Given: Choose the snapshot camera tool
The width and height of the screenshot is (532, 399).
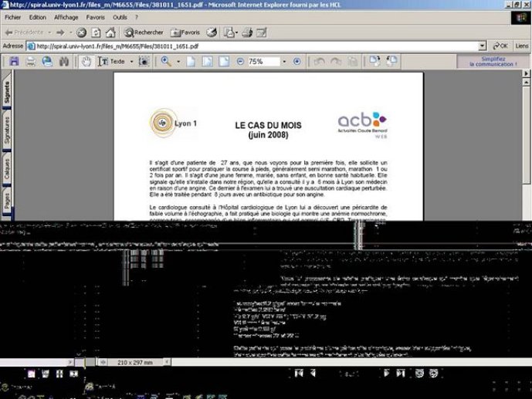Looking at the screenshot, I should (144, 62).
